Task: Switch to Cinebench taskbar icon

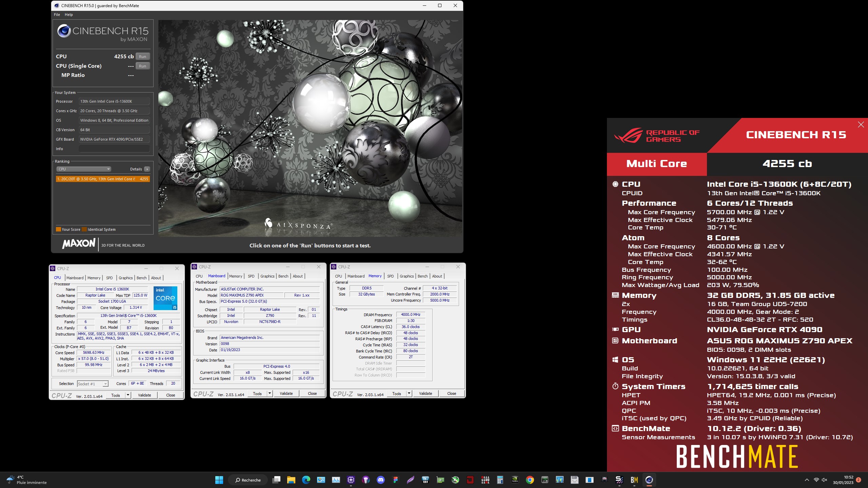Action: 649,480
